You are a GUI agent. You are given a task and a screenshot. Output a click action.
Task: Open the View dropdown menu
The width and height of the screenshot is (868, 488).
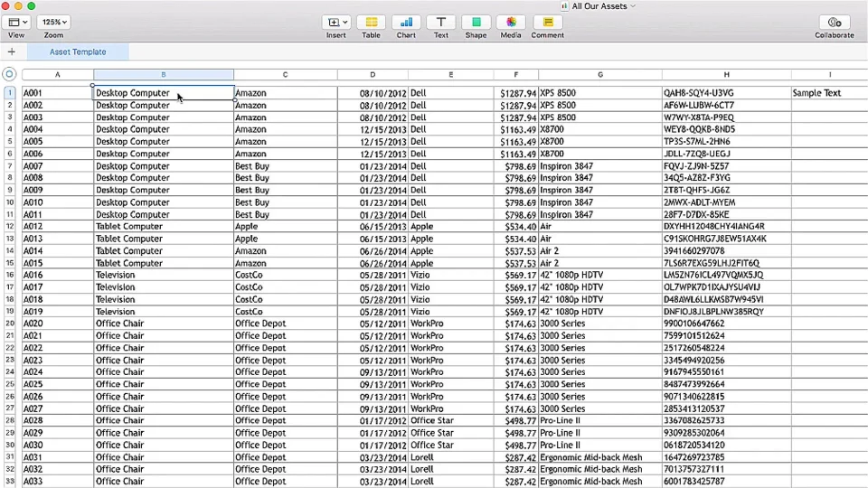(17, 22)
